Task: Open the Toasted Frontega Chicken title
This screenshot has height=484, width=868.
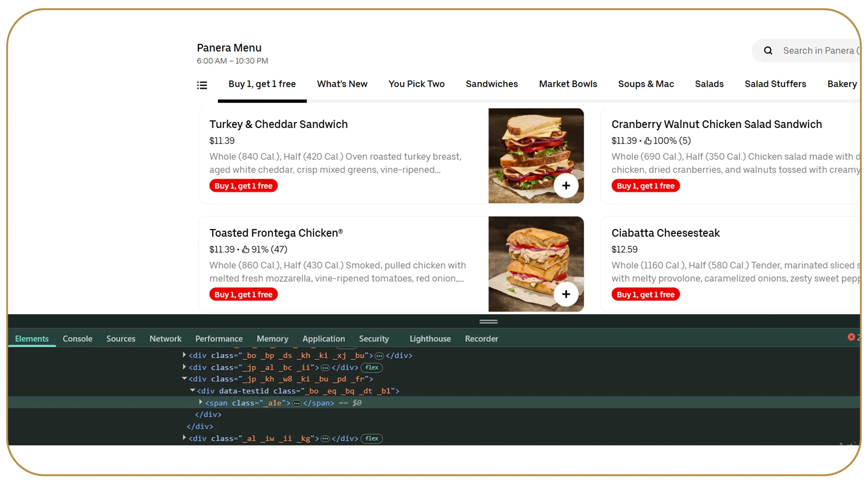Action: (276, 233)
